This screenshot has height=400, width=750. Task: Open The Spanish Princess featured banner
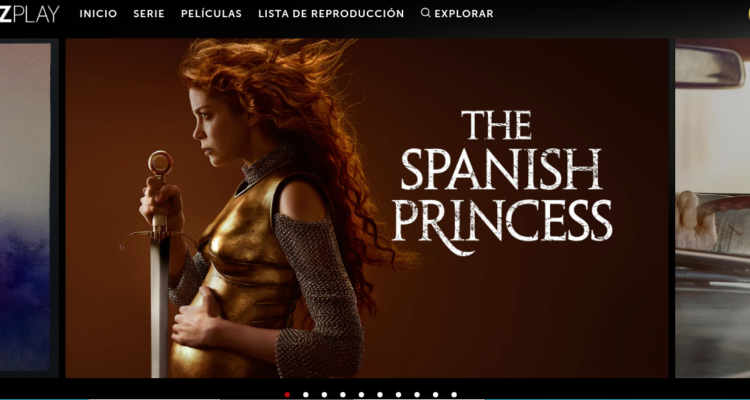pyautogui.click(x=367, y=208)
